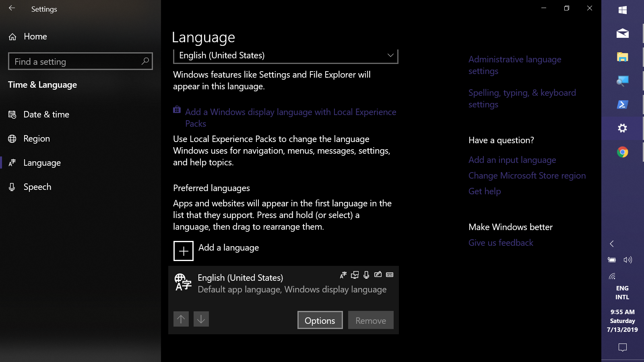This screenshot has width=644, height=362.
Task: Click the Local Experience Packs store icon
Action: click(177, 109)
